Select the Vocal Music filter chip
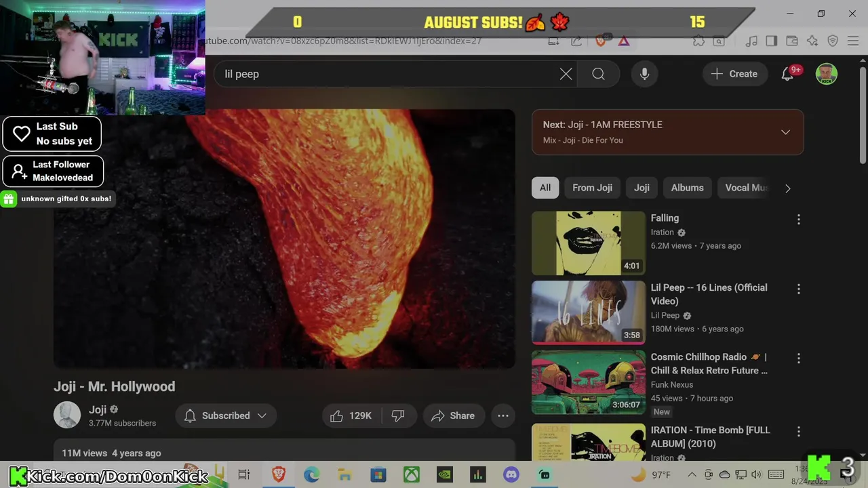The image size is (868, 488). (x=746, y=188)
